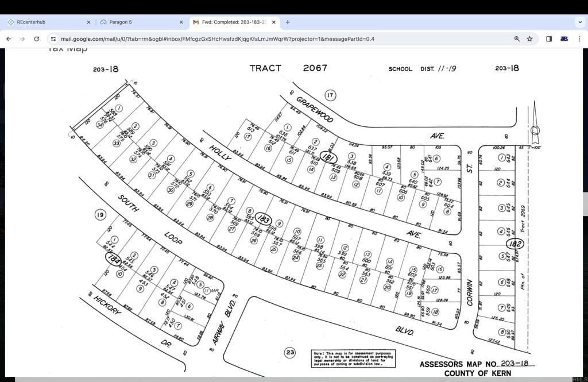The height and width of the screenshot is (382, 588).
Task: Toggle the browser side panel
Action: click(549, 38)
